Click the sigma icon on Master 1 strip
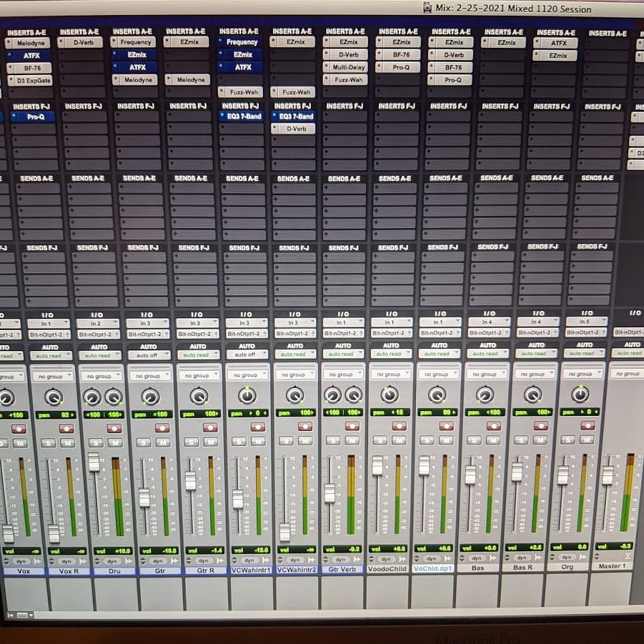 click(627, 556)
